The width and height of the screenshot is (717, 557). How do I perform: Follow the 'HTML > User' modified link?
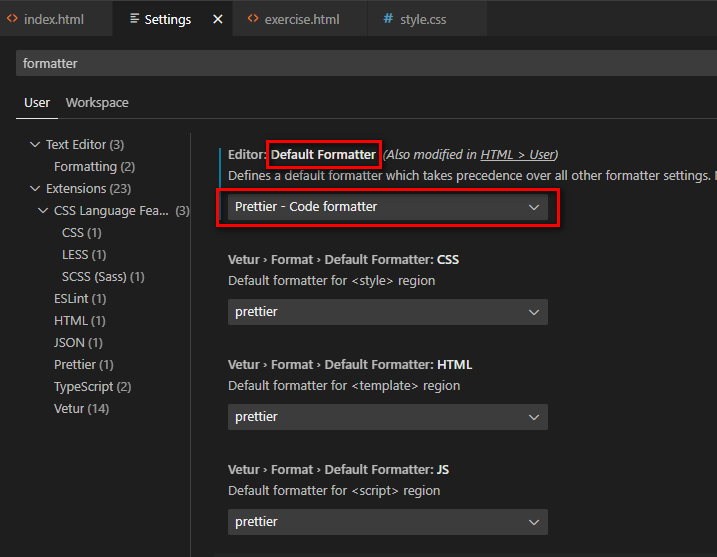(x=517, y=155)
